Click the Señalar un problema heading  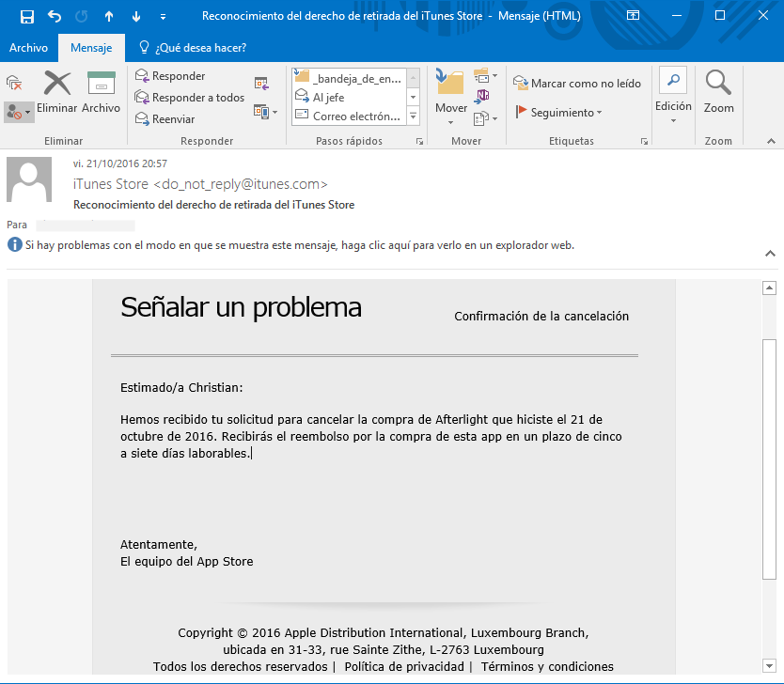[x=241, y=307]
